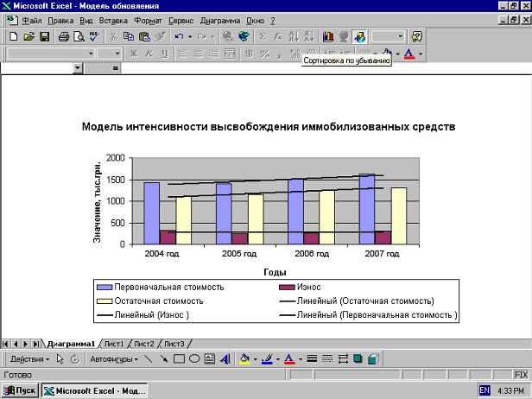Activate the Microsoft Excel taskbar button
The width and height of the screenshot is (532, 399).
point(94,390)
